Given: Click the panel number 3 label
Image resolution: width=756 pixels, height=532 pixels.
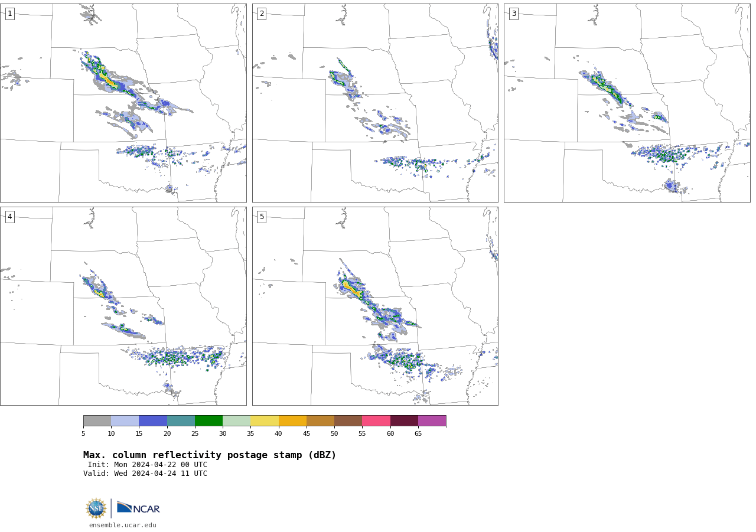Looking at the screenshot, I should point(513,14).
